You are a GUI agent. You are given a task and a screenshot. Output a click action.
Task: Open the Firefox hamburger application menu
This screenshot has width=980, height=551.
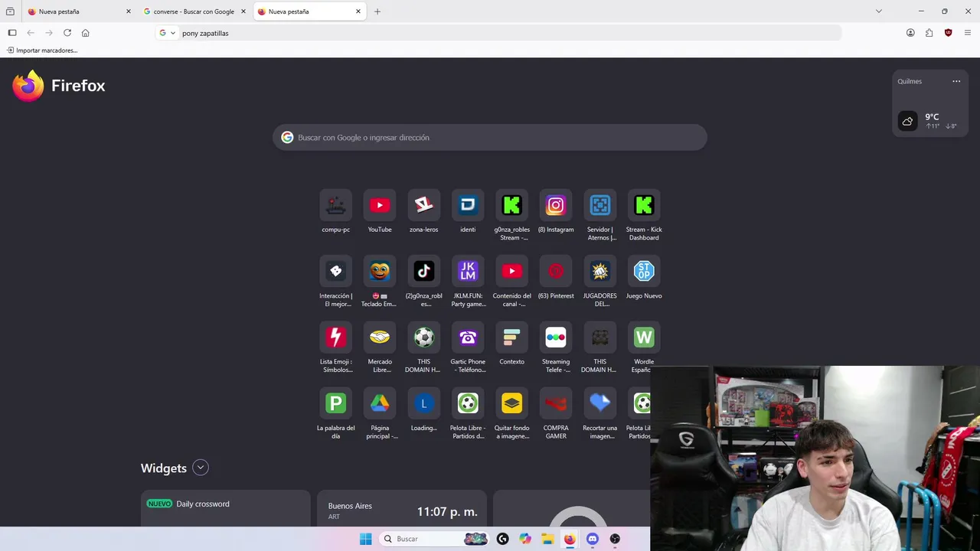[x=968, y=33]
